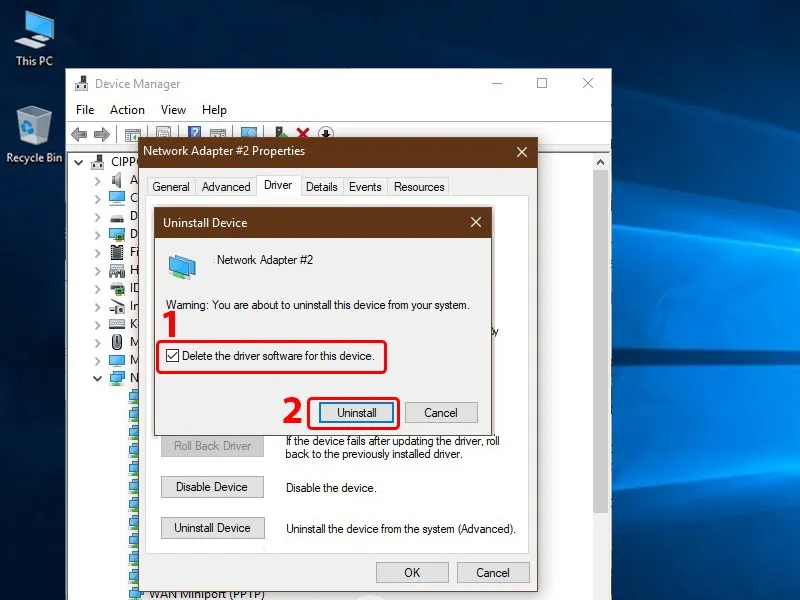Click the Disable Device button
800x600 pixels.
(212, 487)
